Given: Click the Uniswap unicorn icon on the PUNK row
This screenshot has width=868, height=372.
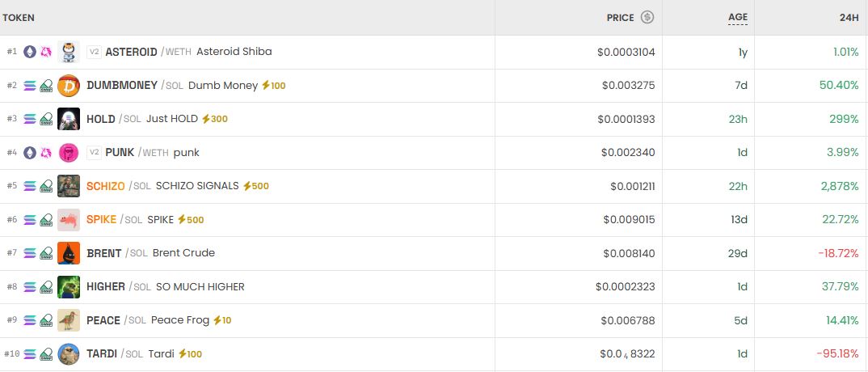Looking at the screenshot, I should (x=46, y=152).
